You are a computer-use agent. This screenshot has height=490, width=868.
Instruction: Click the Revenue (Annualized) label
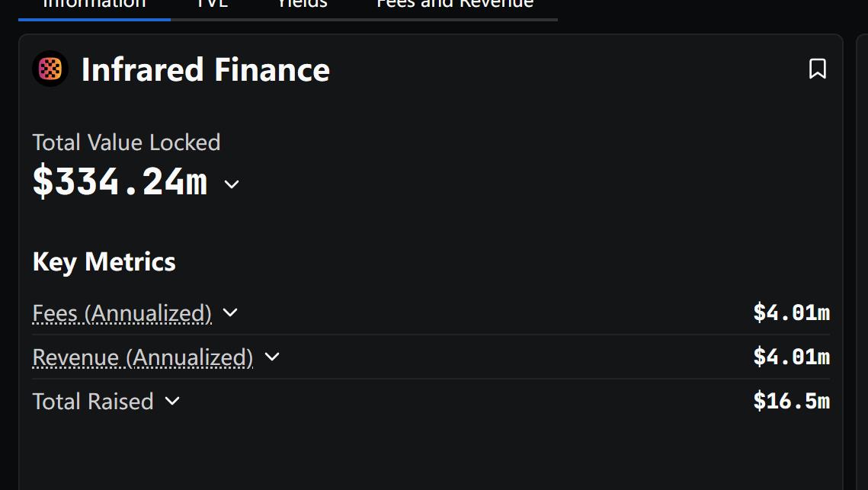(x=143, y=357)
